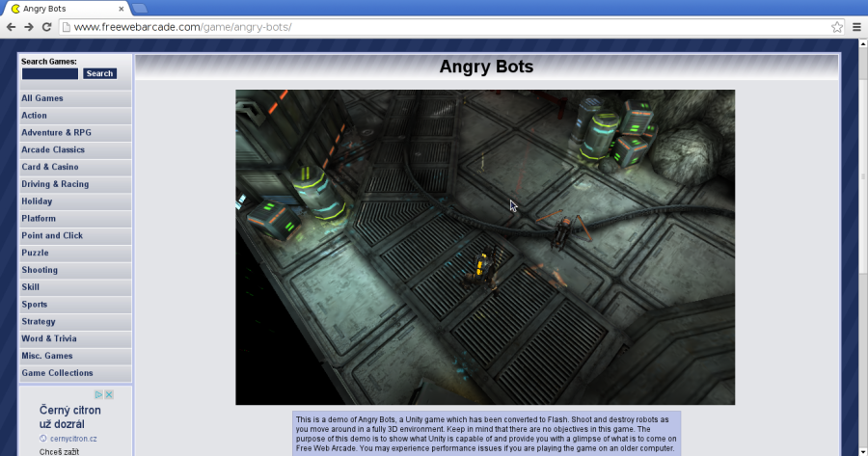Screen dimensions: 868x456
Task: Open Misc. Games category
Action: [75, 356]
